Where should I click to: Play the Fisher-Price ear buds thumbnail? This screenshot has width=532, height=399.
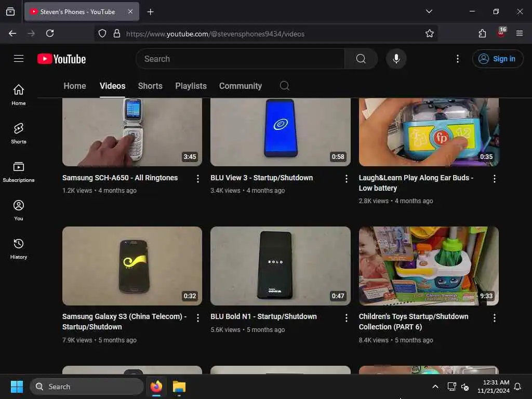pos(429,132)
